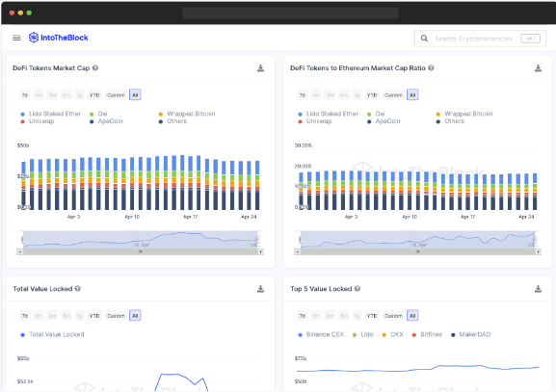The image size is (556, 392).
Task: Click the Apr 17 bar in Market Cap chart
Action: pos(191,183)
